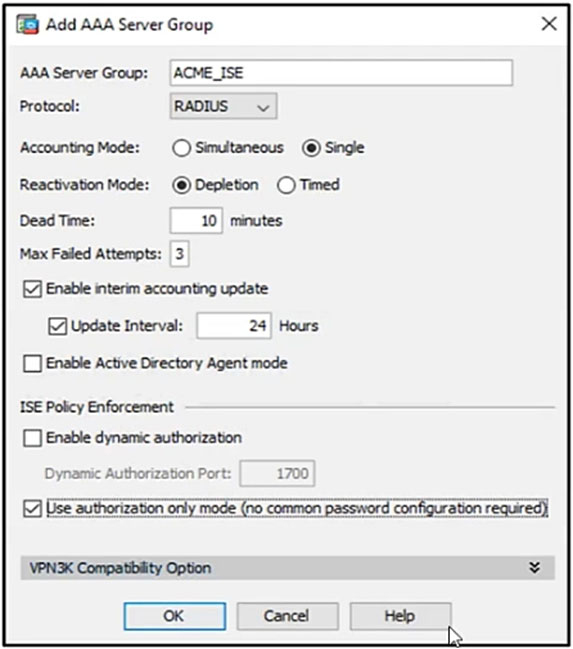
Task: Open the Help button
Action: [x=400, y=616]
